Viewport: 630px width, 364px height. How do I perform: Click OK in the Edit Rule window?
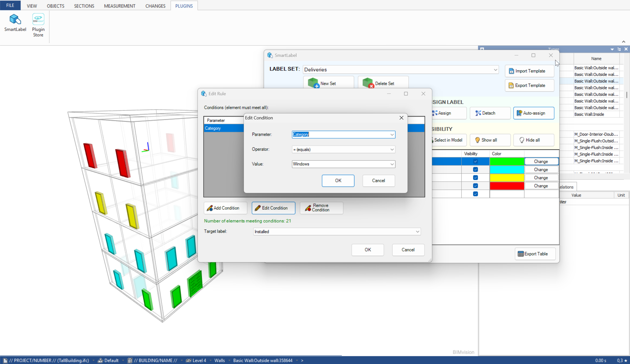368,250
